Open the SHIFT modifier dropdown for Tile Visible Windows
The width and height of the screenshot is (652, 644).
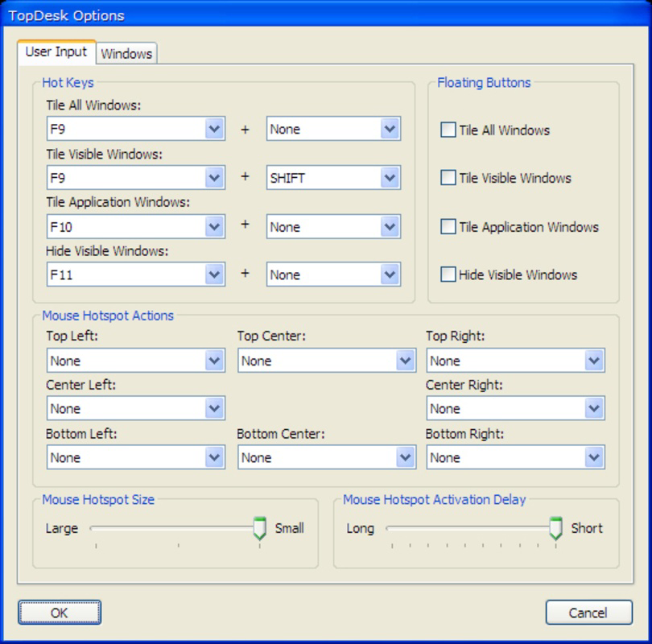387,177
